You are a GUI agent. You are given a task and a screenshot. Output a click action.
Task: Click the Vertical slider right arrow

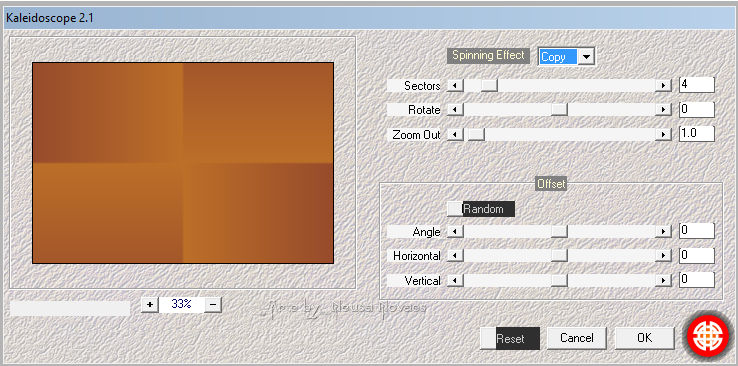point(663,281)
